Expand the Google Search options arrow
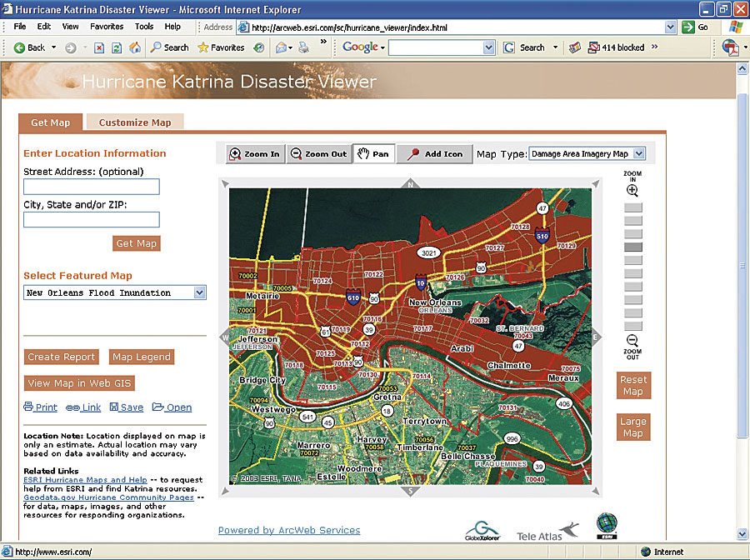 pos(555,47)
